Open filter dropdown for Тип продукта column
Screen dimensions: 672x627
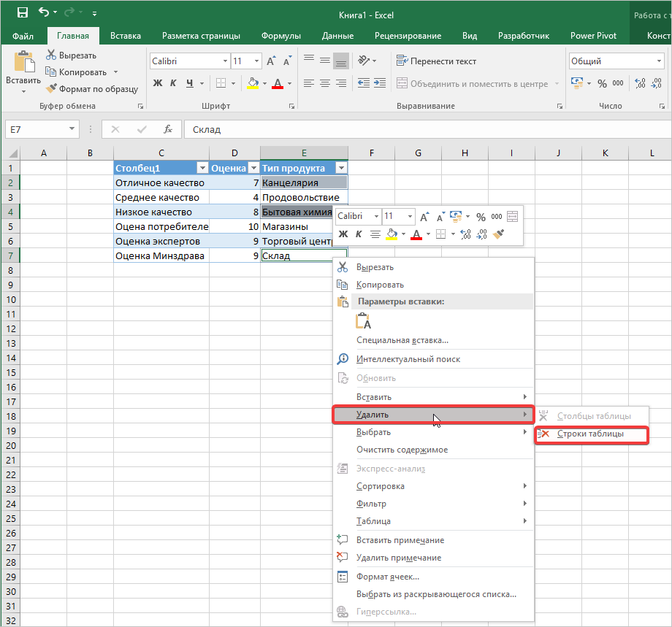tap(341, 168)
